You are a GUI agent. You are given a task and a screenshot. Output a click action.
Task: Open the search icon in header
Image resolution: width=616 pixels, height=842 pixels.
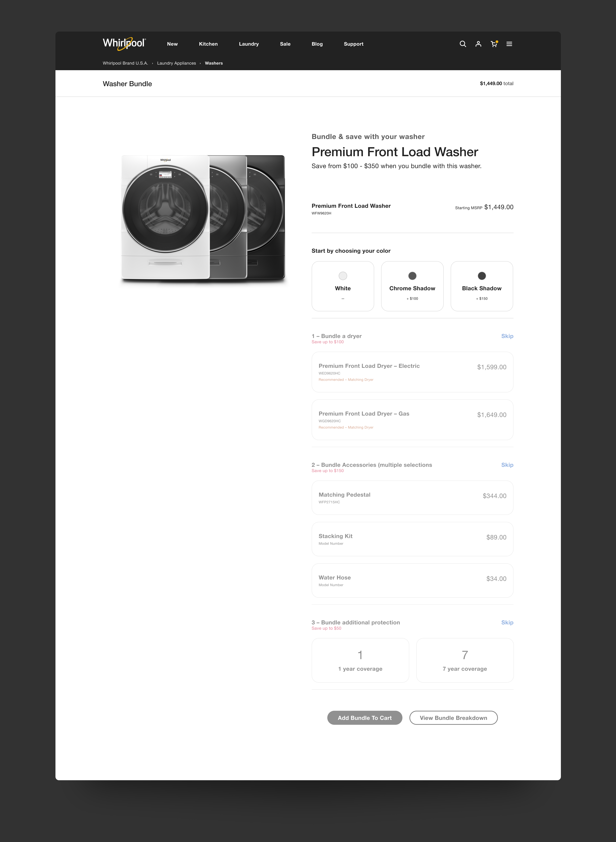463,44
